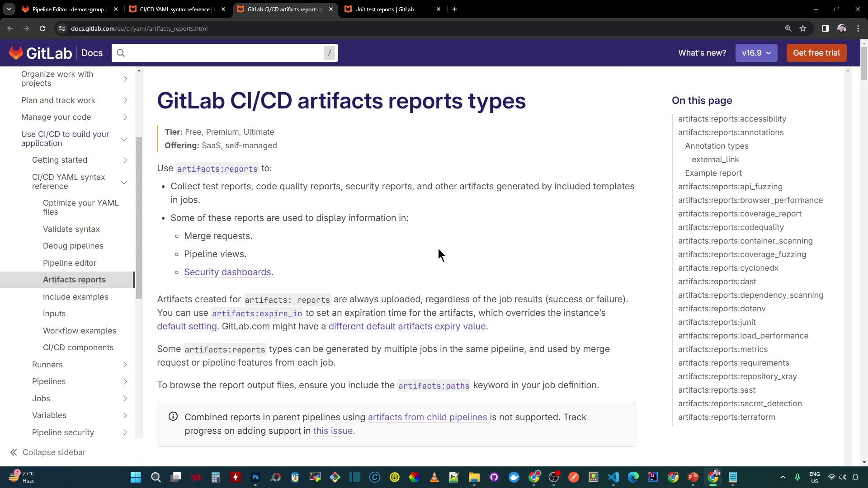Open the browser side panel icon
Viewport: 868px width, 488px height.
[x=825, y=28]
